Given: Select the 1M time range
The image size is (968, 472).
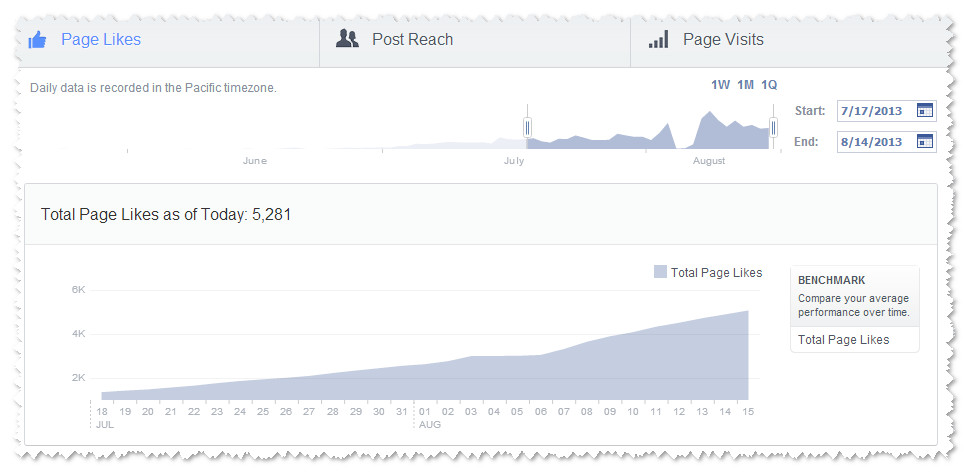Looking at the screenshot, I should (x=745, y=85).
